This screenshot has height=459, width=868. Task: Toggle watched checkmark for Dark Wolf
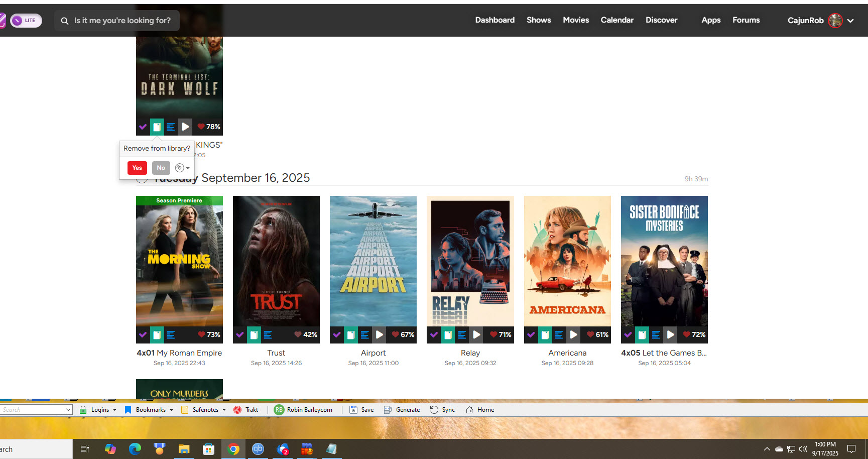tap(143, 127)
